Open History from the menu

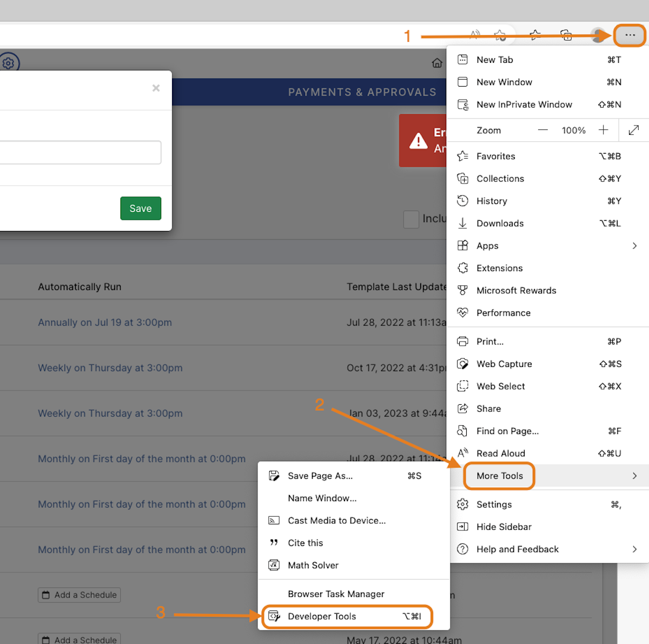coord(548,201)
